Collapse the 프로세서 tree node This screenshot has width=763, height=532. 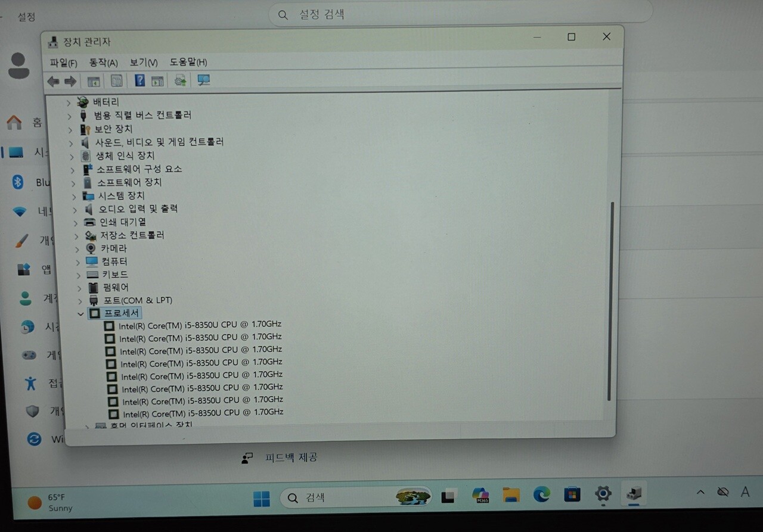(x=80, y=313)
